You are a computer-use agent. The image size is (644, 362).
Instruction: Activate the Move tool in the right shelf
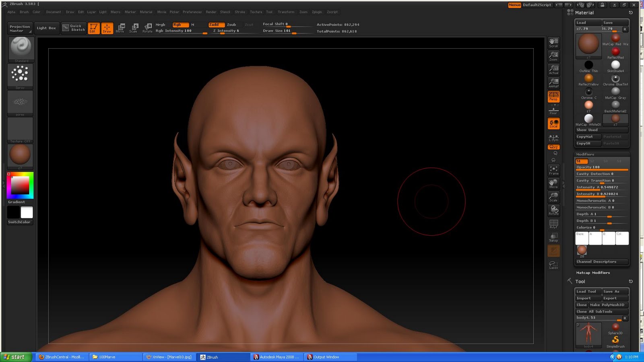coord(553,184)
